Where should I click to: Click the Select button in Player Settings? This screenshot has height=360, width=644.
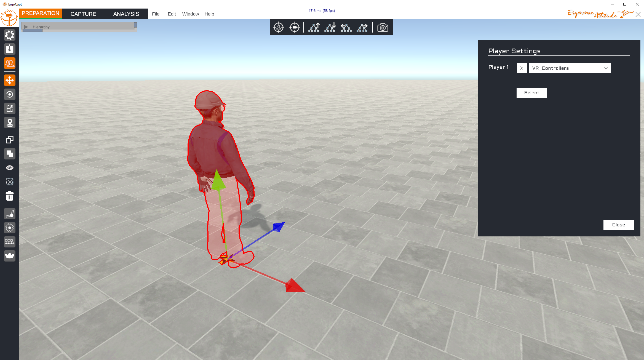pyautogui.click(x=532, y=93)
